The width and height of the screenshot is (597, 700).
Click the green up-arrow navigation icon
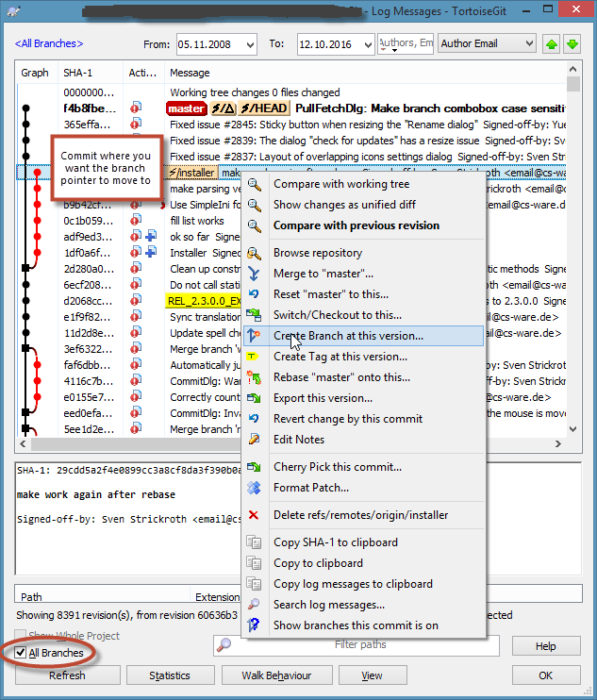point(552,44)
